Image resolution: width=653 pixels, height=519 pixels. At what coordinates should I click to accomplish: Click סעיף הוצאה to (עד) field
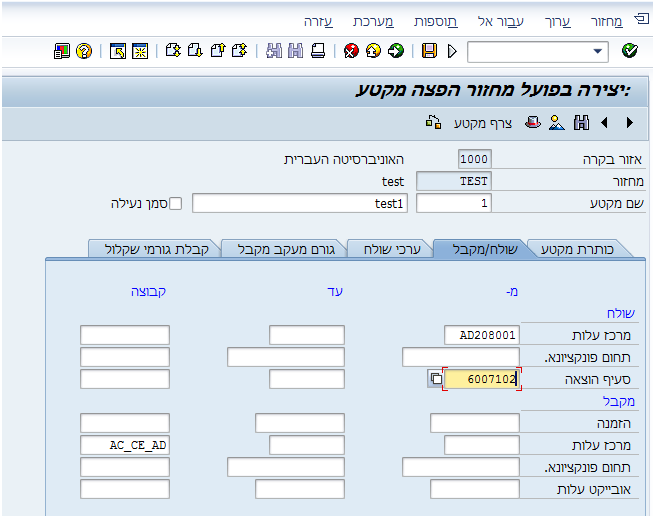point(307,379)
